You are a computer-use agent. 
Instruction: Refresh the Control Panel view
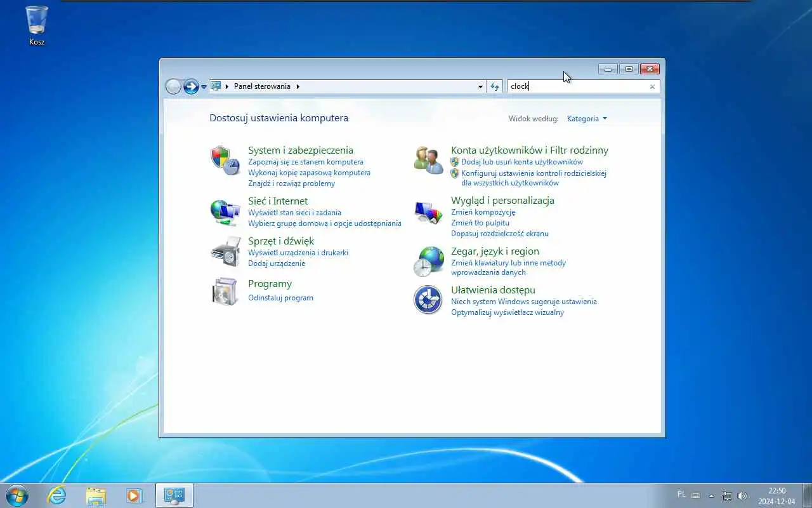[x=495, y=86]
